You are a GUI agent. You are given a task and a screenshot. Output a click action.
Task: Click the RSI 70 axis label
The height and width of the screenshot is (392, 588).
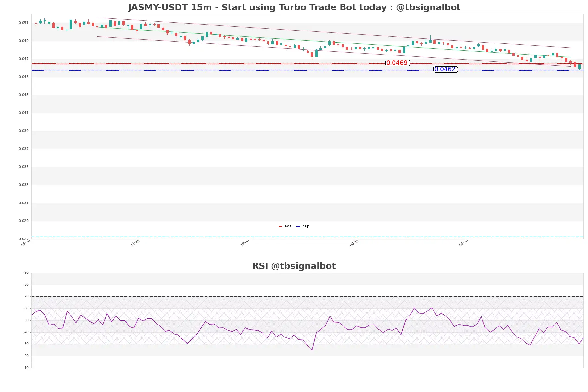(26, 296)
